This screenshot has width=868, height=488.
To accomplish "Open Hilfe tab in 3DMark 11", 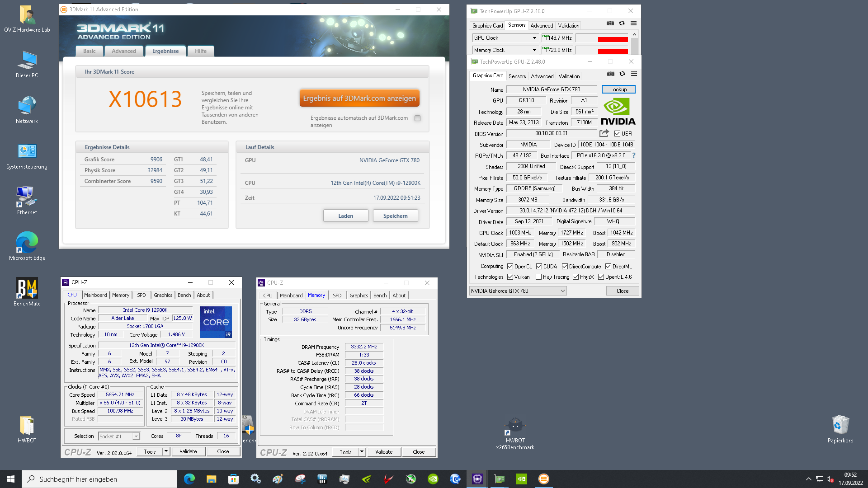I will (201, 51).
